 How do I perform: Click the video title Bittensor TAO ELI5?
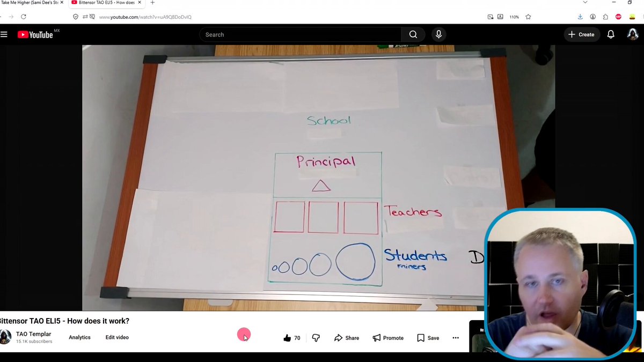(x=64, y=321)
